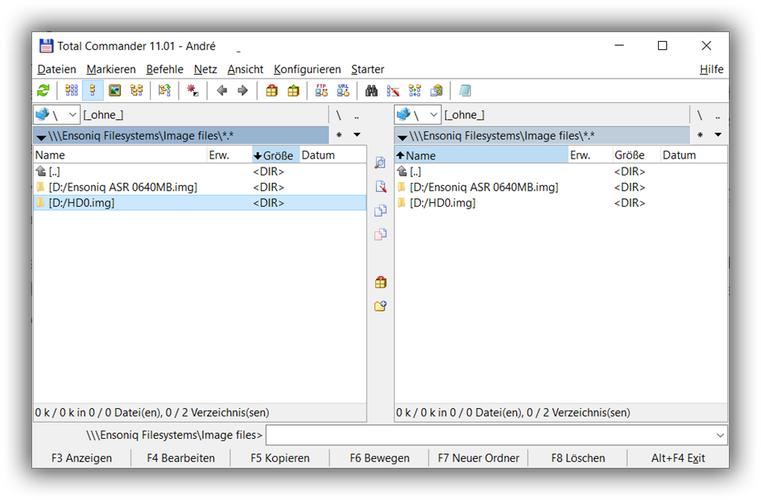761x500 pixels.
Task: Click the [..] parent entry in right panel
Action: coord(561,171)
